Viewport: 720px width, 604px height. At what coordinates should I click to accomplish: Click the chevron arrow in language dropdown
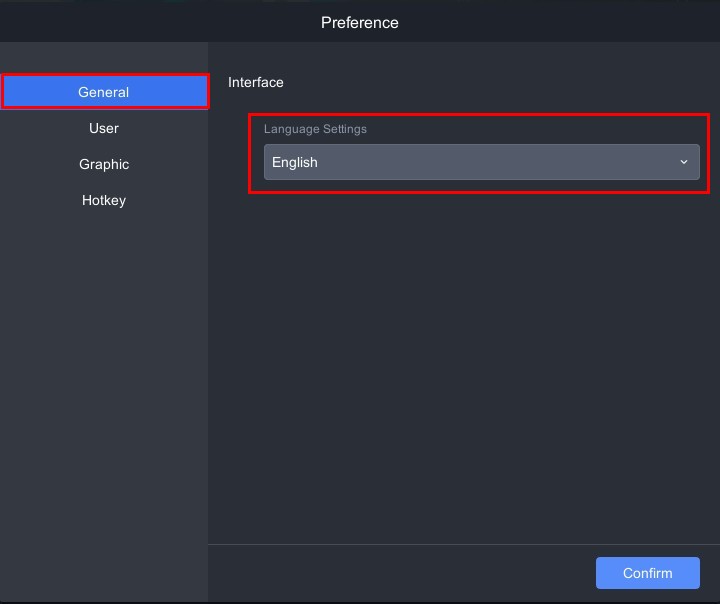(x=684, y=162)
